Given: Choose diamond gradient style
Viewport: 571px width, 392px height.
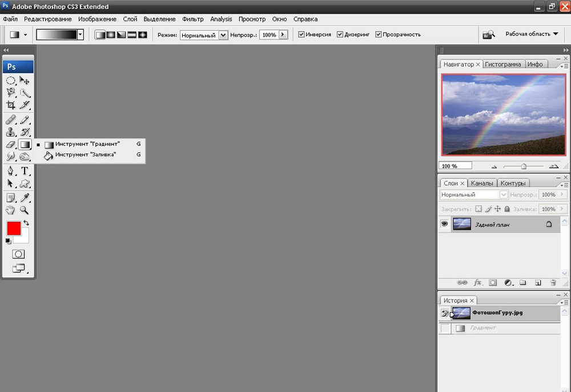Looking at the screenshot, I should [x=142, y=35].
